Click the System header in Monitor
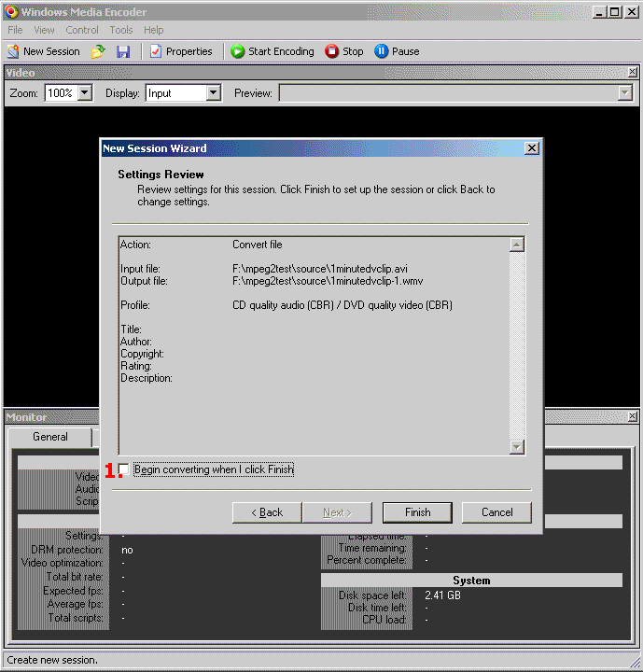Viewport: 643px width, 672px height. pos(471,581)
